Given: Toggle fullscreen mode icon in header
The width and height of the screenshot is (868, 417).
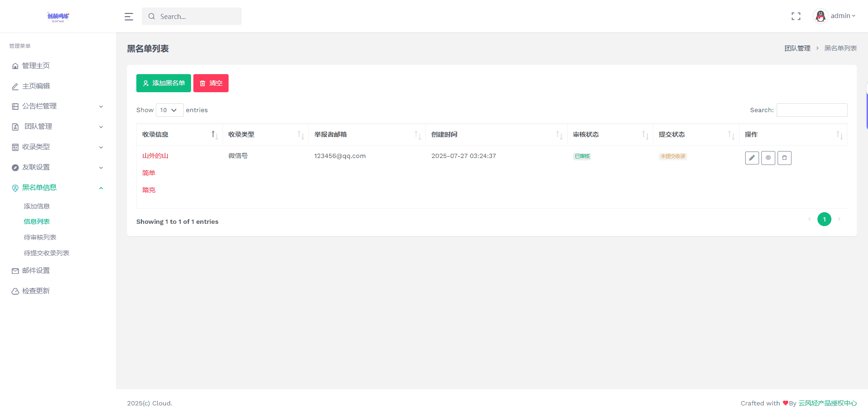Looking at the screenshot, I should 796,16.
